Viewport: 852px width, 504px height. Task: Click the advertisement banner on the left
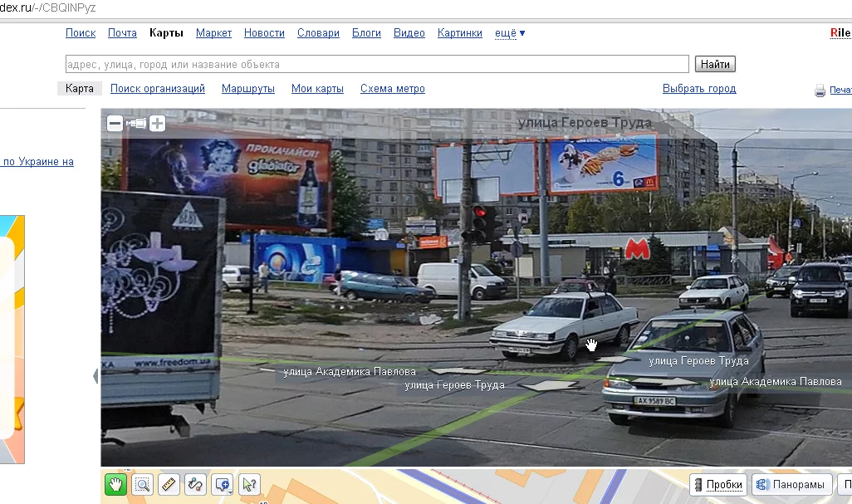tap(12, 340)
